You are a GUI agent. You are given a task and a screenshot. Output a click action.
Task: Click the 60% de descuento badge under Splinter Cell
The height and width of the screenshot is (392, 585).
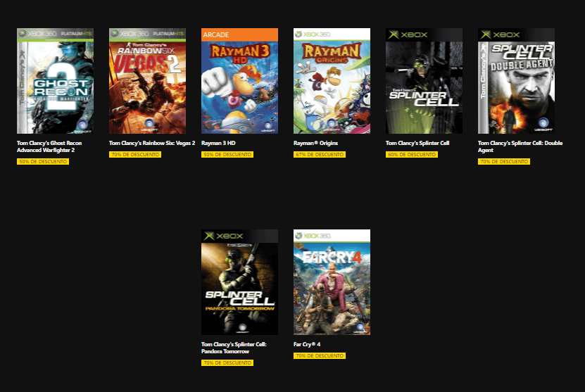(412, 154)
